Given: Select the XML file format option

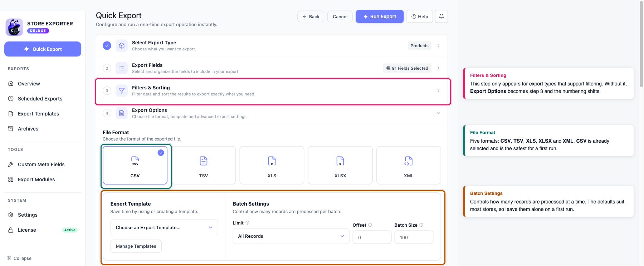Looking at the screenshot, I should 409,165.
